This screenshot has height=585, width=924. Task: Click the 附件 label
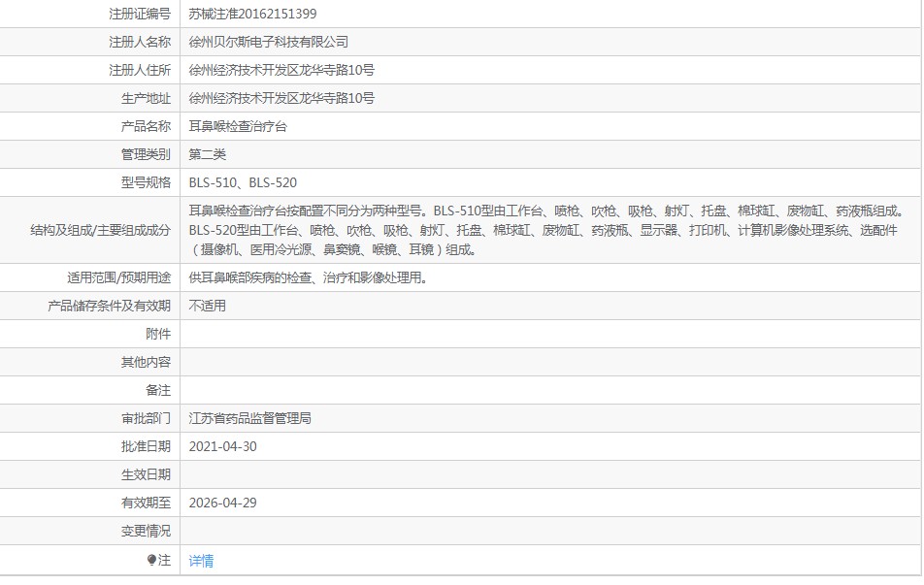tap(158, 334)
